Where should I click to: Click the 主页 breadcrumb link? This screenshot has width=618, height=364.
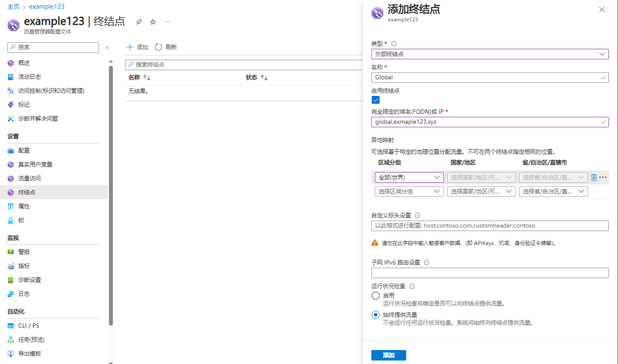[x=14, y=7]
